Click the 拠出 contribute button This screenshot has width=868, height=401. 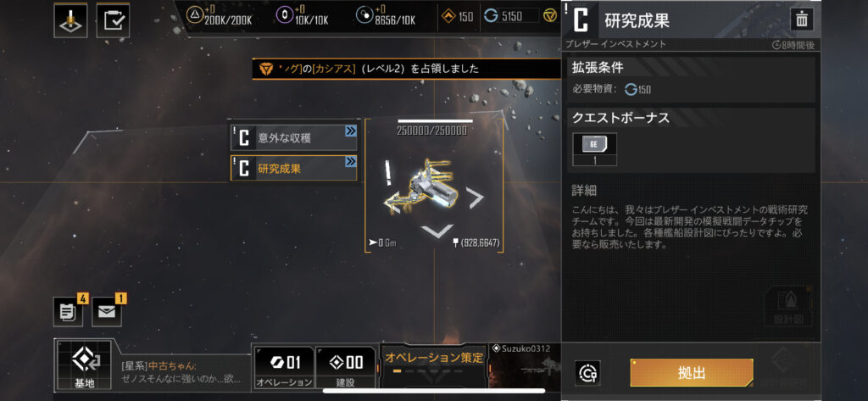point(692,373)
